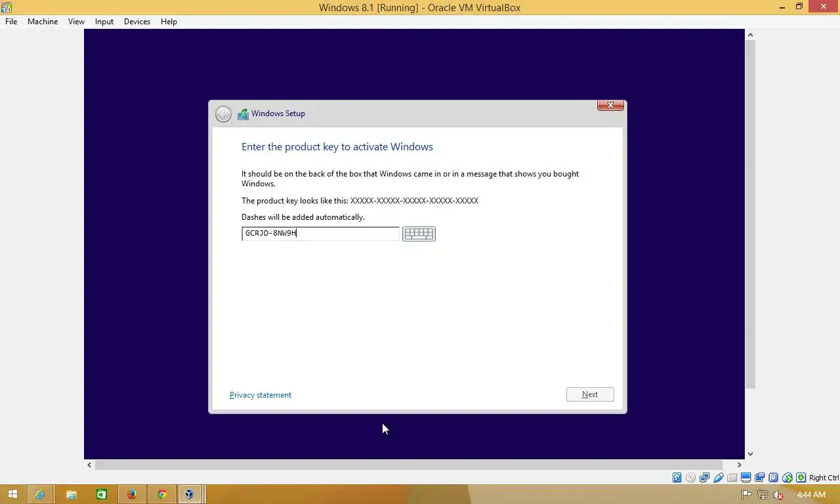This screenshot has height=504, width=840.
Task: Click the VirtualBox title bar app icon
Action: tap(7, 7)
